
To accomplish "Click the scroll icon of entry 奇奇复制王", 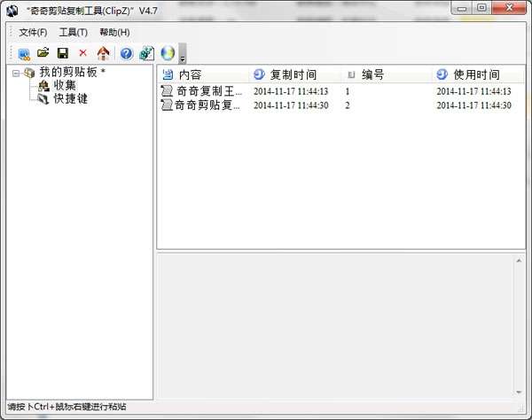I will pyautogui.click(x=167, y=91).
